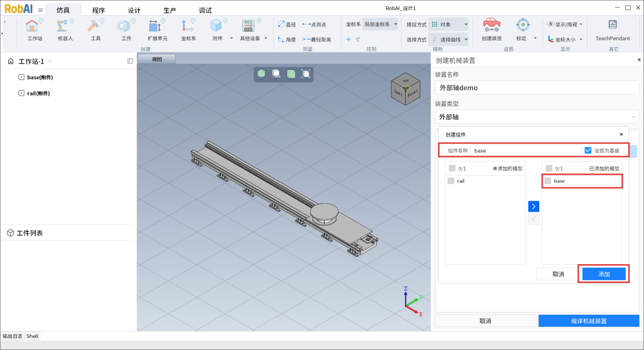The height and width of the screenshot is (350, 644).
Task: Click the blue 添加 button
Action: (604, 274)
